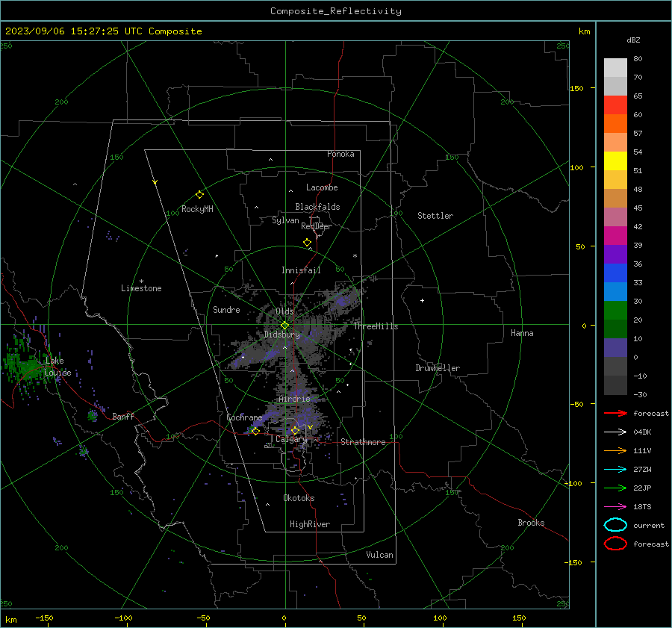This screenshot has height=628, width=672.
Task: Select the bright green 20 dBZ swatch
Action: coord(615,310)
